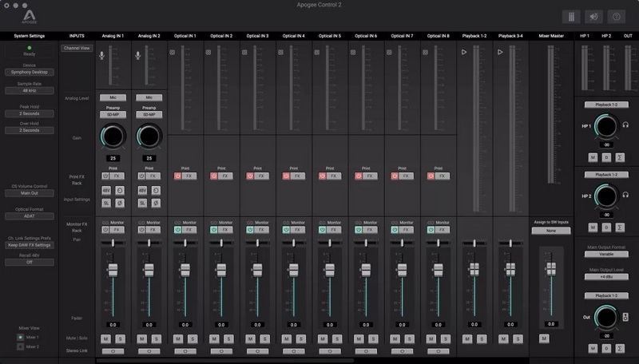Click the headphone icon next to HP 2
Viewport: 639px width, 364px height.
click(625, 195)
